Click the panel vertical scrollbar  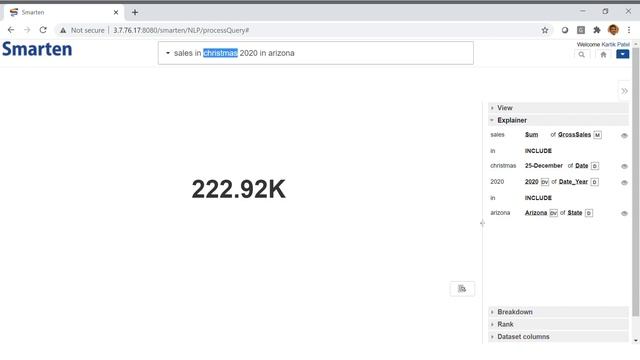pos(636,182)
